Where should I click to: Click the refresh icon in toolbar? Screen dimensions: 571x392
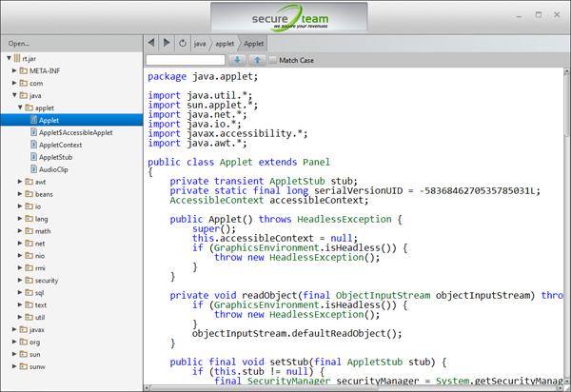pos(183,44)
